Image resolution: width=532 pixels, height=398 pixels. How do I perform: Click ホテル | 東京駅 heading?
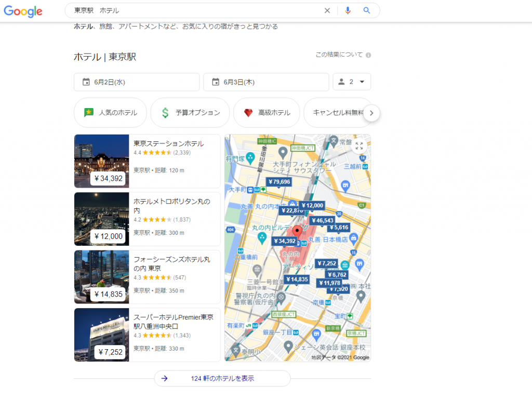[x=105, y=57]
